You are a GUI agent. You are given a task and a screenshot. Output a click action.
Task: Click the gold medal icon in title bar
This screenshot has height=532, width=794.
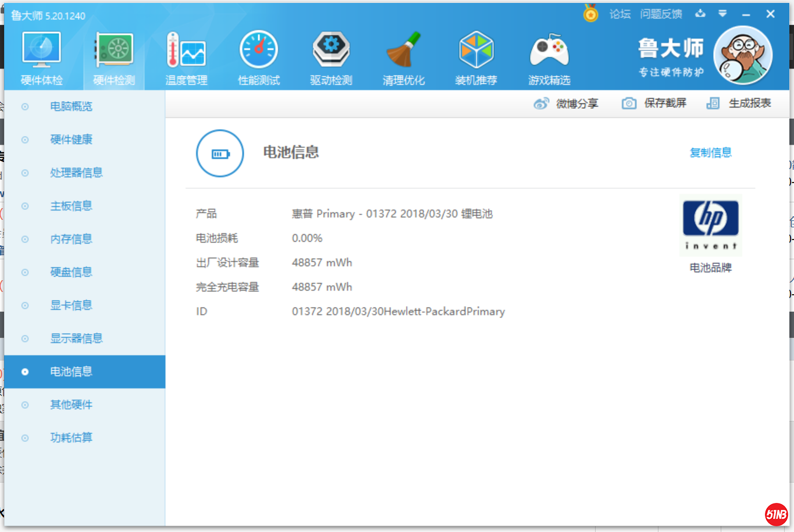(590, 13)
